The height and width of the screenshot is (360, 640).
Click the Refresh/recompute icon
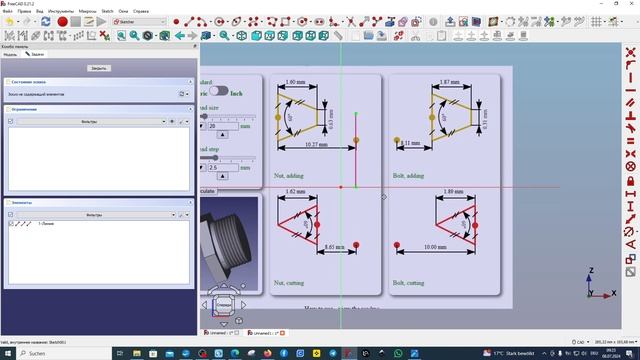coord(45,22)
